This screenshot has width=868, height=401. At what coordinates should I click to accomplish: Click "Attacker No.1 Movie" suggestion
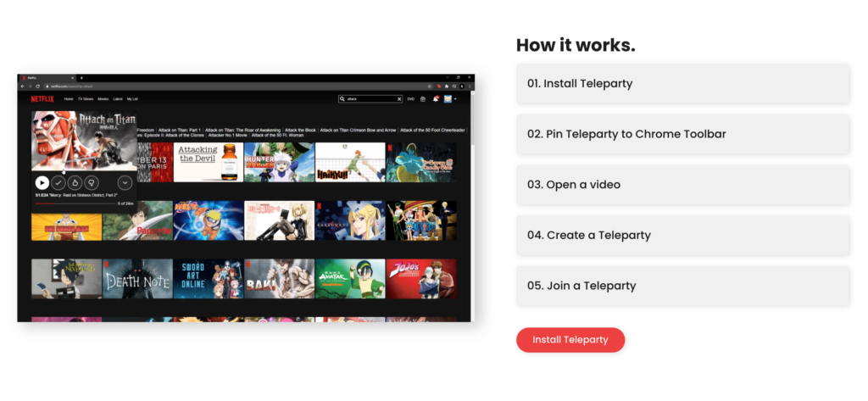coord(228,135)
